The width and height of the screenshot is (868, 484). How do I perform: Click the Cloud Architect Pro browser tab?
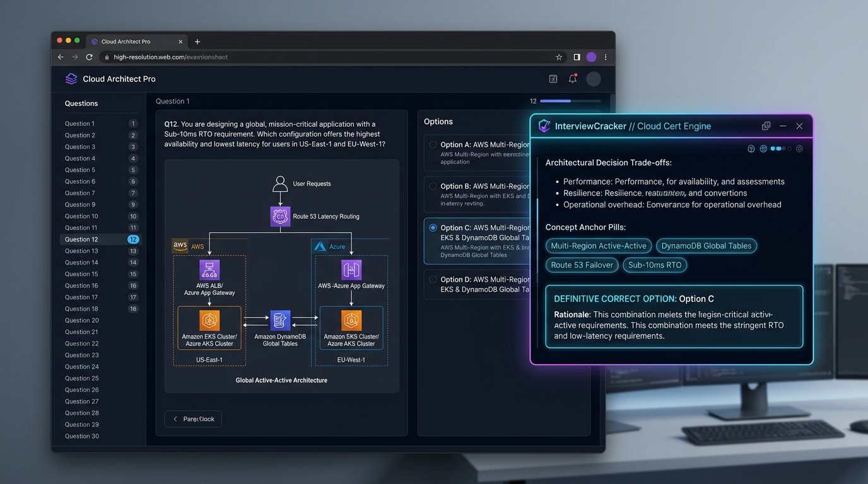(136, 42)
